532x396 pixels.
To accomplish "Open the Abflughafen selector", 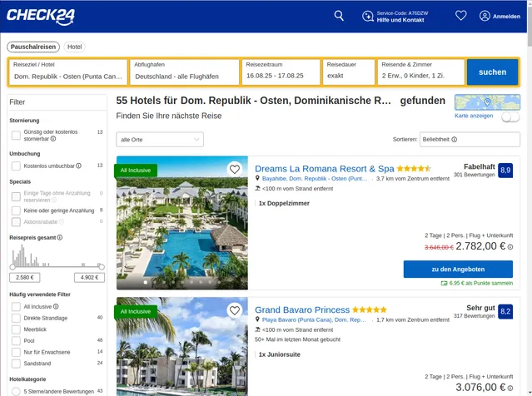I will click(185, 72).
